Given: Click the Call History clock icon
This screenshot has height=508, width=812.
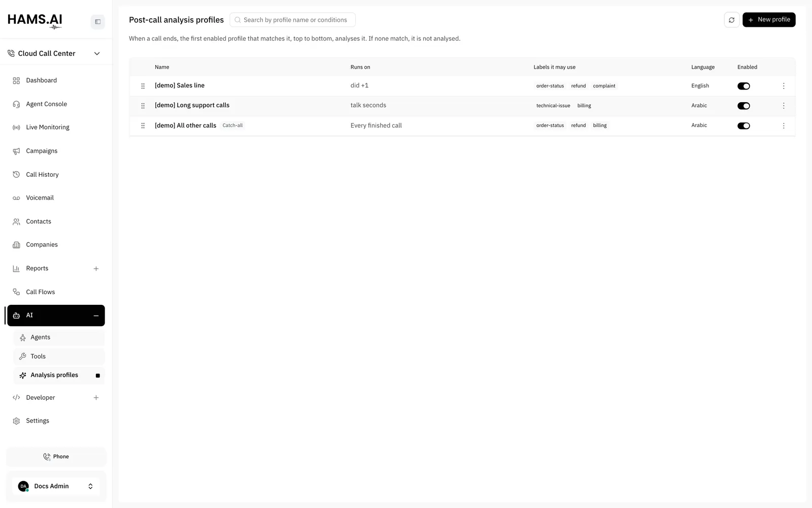Looking at the screenshot, I should pos(16,174).
